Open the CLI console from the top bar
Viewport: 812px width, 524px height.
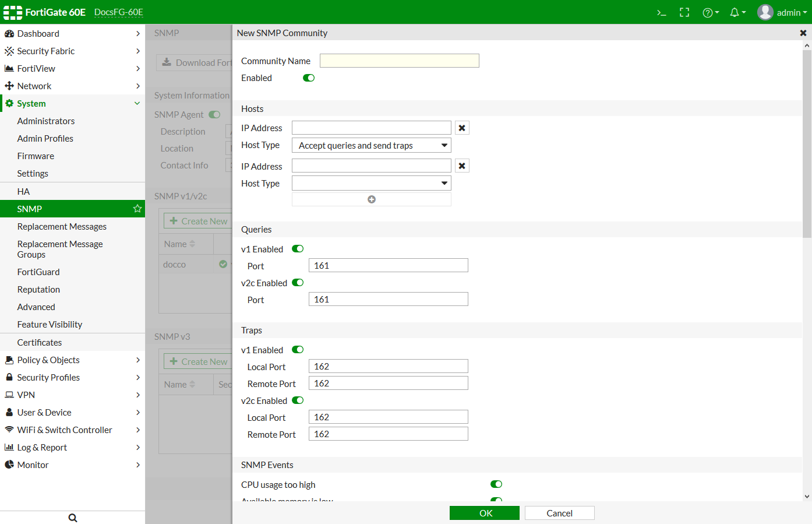[x=661, y=12]
